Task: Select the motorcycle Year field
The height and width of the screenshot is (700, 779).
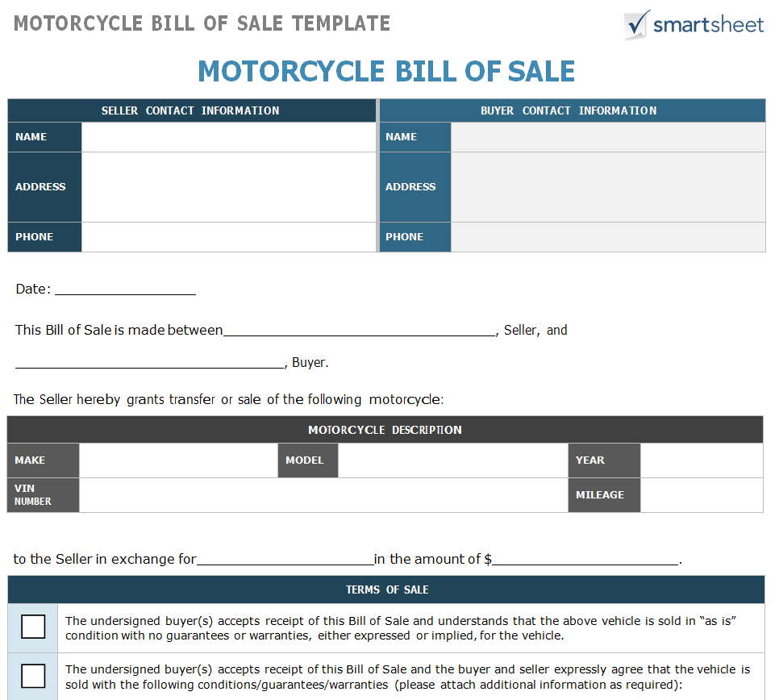Action: click(701, 460)
